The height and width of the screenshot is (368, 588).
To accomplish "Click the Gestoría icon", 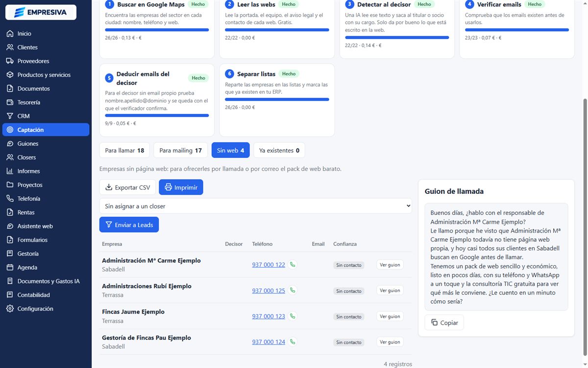I will click(x=10, y=253).
